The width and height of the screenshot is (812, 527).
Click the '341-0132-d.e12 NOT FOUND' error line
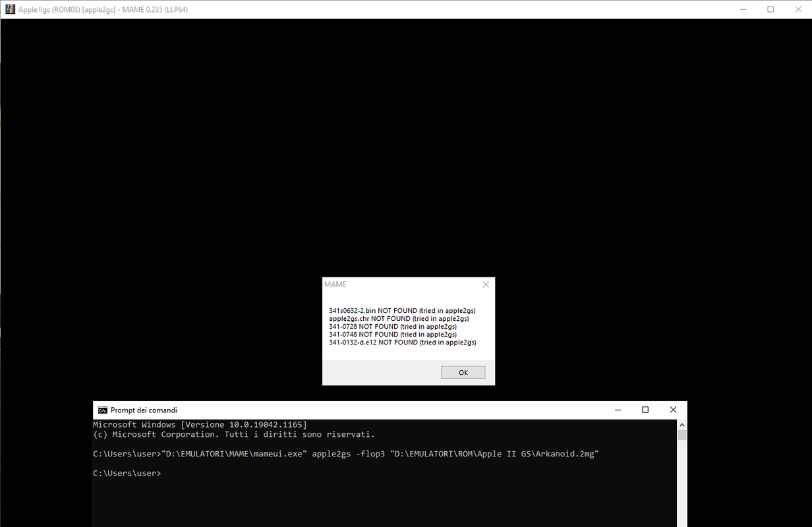pos(402,343)
